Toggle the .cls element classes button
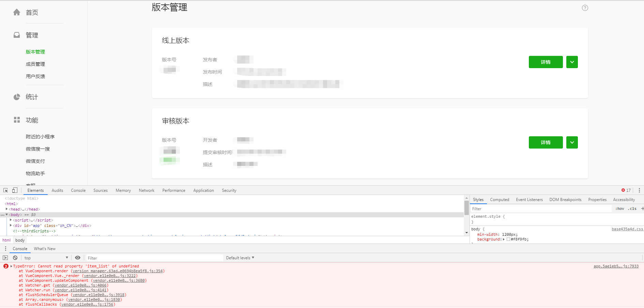 (x=632, y=209)
